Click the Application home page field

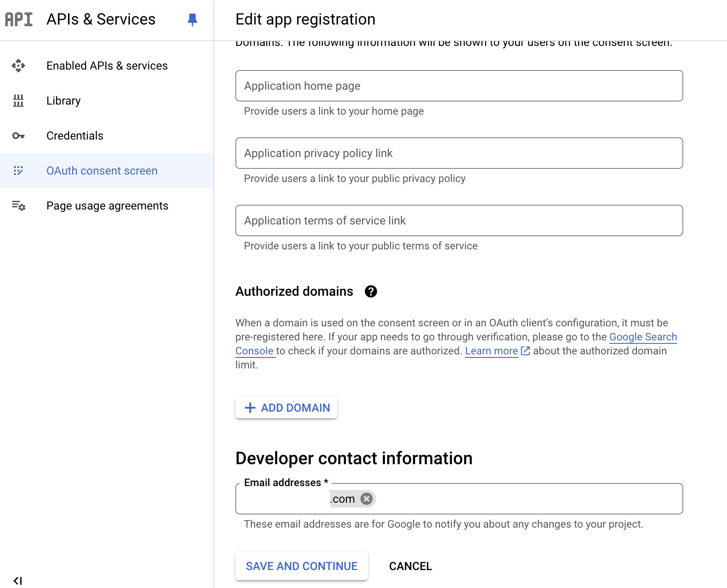point(458,86)
